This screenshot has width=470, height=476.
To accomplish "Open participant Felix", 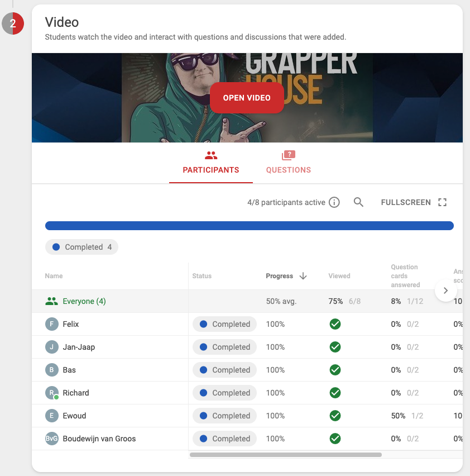I will (x=71, y=324).
